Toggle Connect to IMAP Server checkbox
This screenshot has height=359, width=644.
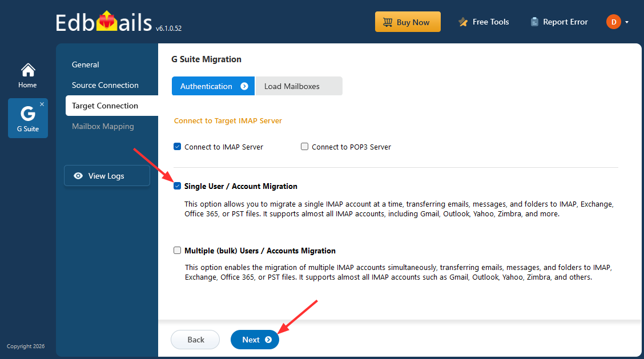(x=177, y=147)
